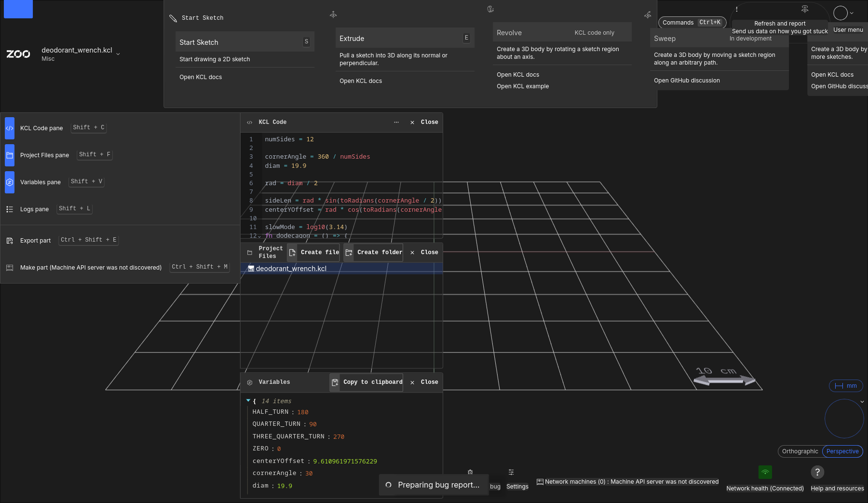Screen dimensions: 868x503
Task: Collapse the 14 items variables tree
Action: pyautogui.click(x=248, y=401)
